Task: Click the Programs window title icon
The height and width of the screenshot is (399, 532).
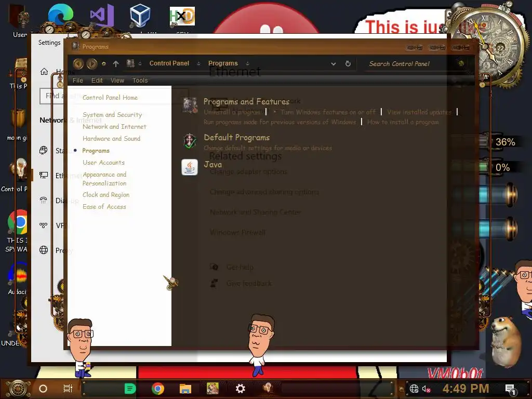Action: pyautogui.click(x=76, y=46)
